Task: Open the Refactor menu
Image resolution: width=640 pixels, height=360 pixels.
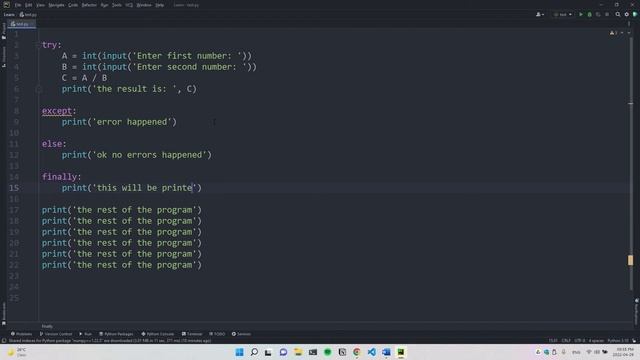Action: click(89, 5)
